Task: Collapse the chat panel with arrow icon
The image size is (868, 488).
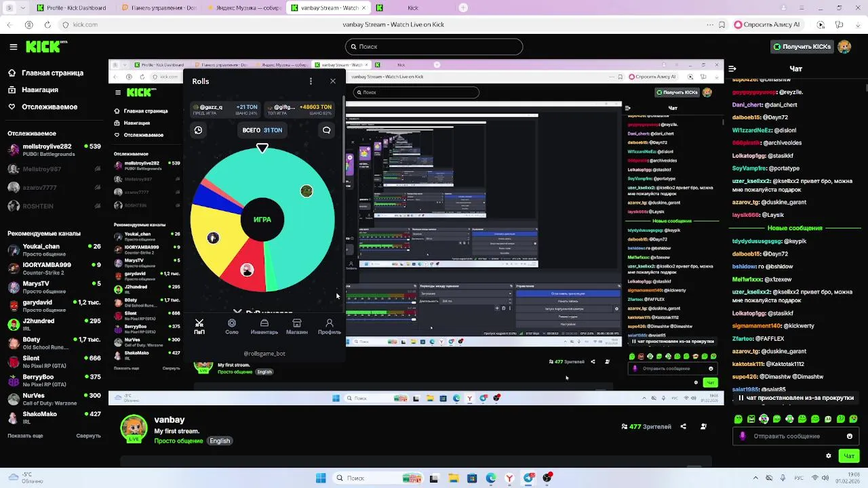Action: click(x=732, y=68)
